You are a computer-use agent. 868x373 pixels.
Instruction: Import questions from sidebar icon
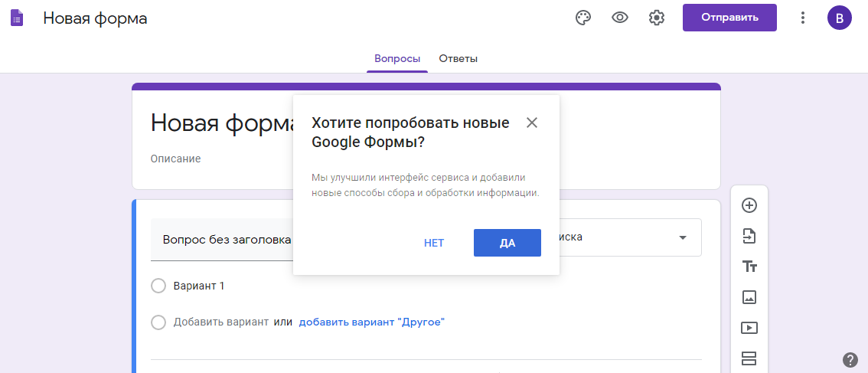pyautogui.click(x=749, y=236)
